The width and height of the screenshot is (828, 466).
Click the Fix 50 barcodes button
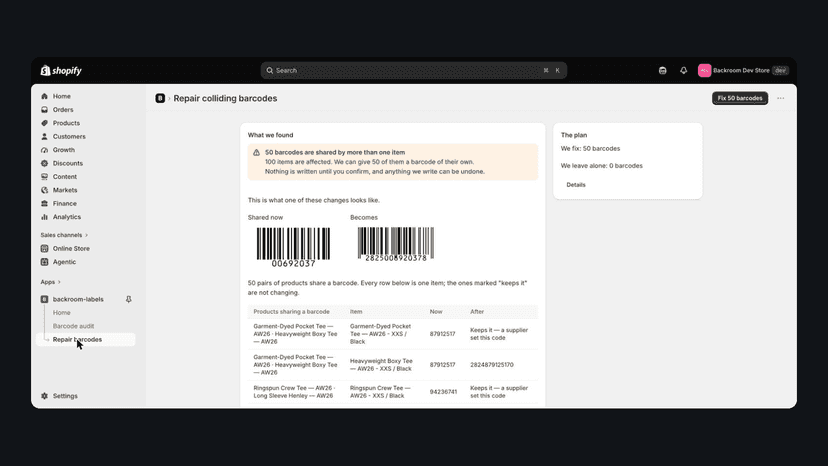740,98
